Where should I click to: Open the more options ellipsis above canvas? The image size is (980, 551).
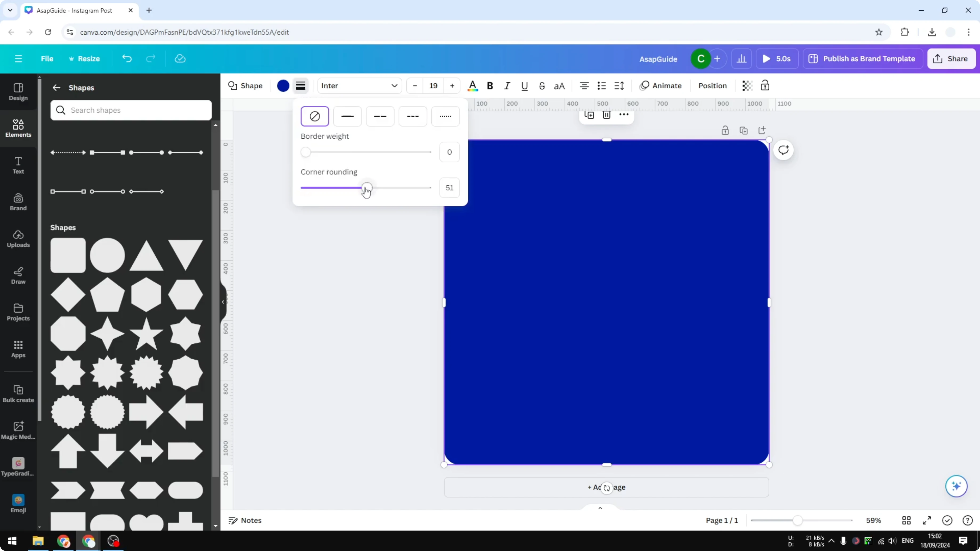(624, 114)
